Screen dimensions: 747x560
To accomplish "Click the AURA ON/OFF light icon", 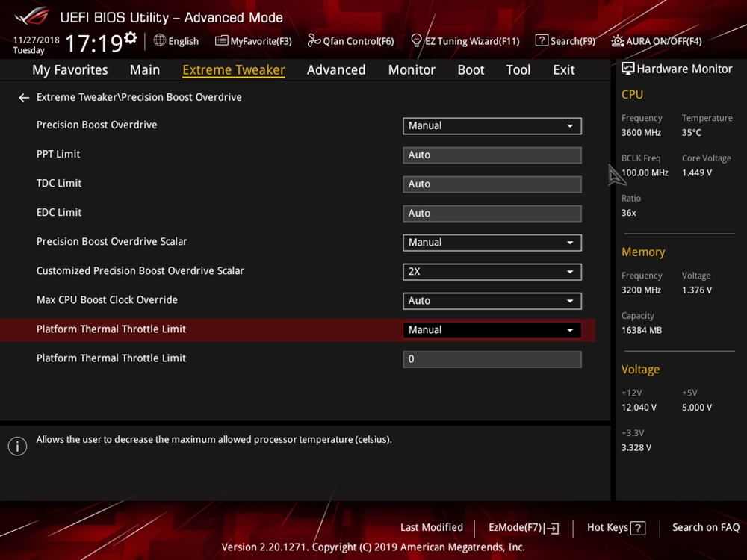I will pos(618,41).
